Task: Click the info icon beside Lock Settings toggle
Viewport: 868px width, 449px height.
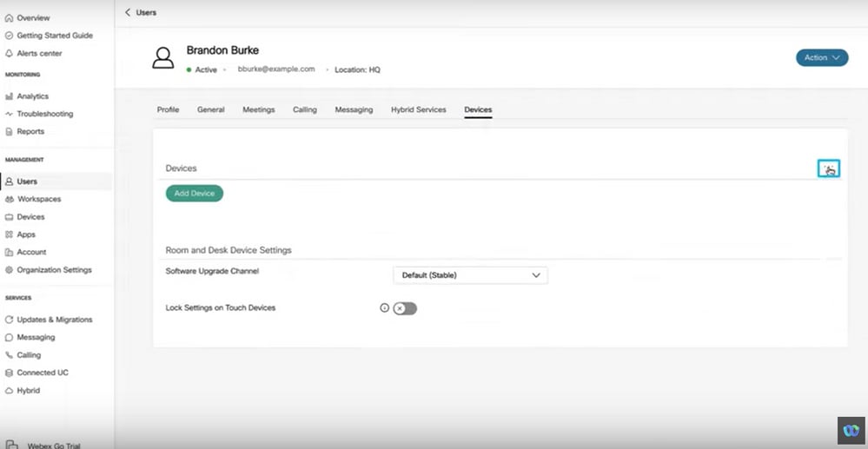Action: tap(384, 307)
